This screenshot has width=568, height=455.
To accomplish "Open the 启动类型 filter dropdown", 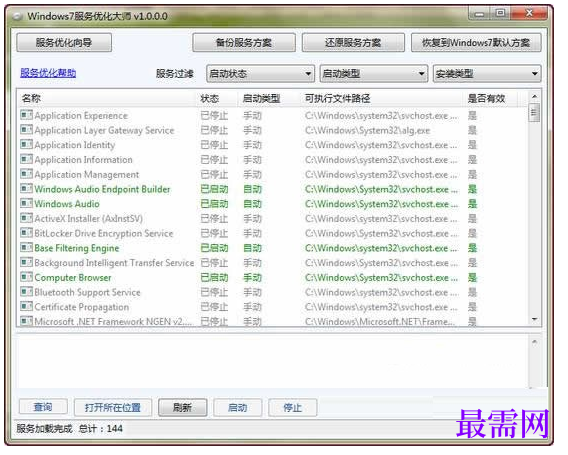I will click(373, 74).
